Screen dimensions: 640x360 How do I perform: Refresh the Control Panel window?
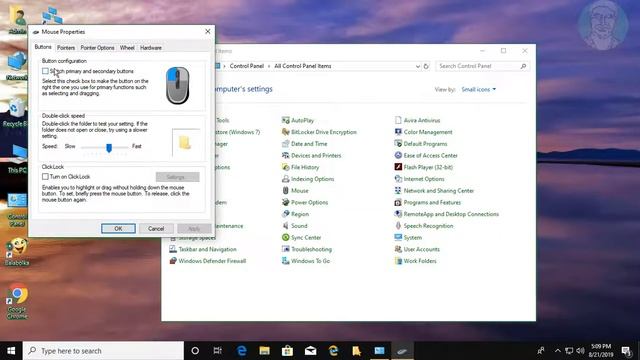[x=426, y=66]
